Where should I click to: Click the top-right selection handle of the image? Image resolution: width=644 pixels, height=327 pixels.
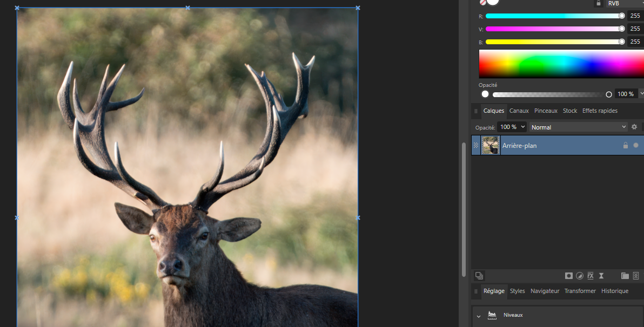pyautogui.click(x=358, y=8)
